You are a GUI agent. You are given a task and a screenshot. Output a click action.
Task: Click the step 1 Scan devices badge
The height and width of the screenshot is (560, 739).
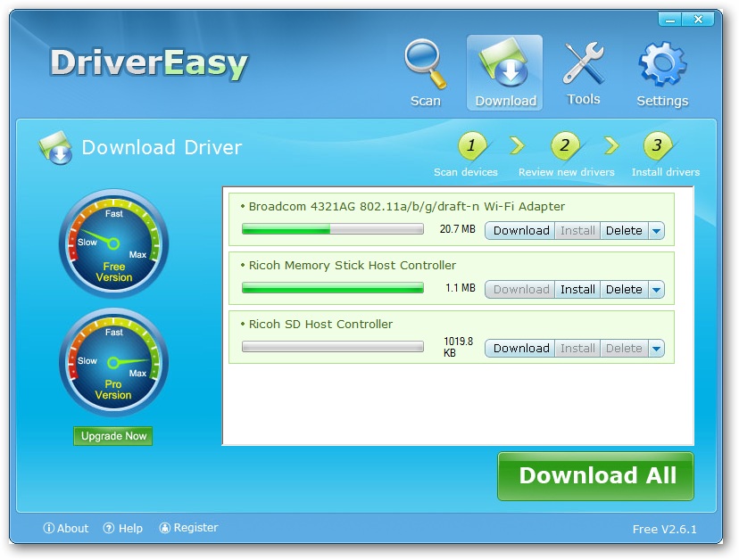click(471, 145)
